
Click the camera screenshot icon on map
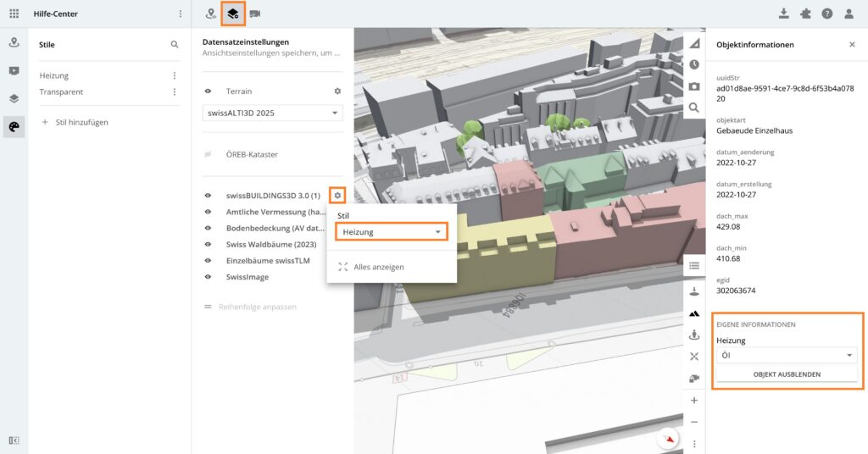[x=694, y=86]
